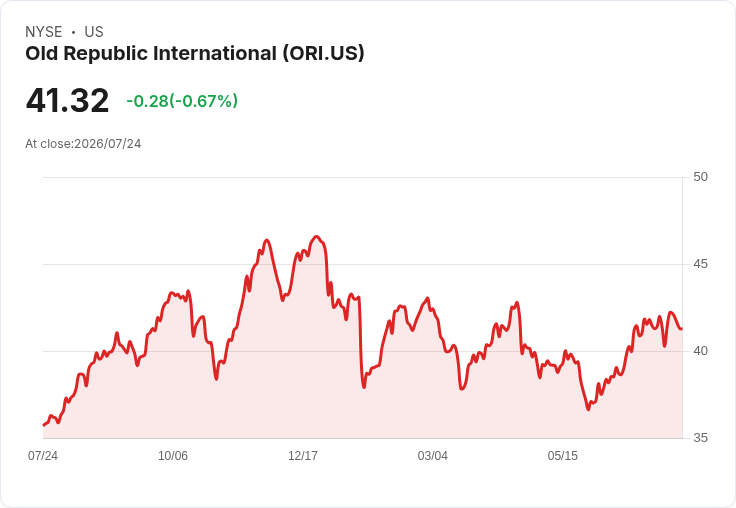Screen dimensions: 736x508
Task: Click the chart line's final point at right edge
Action: point(681,329)
